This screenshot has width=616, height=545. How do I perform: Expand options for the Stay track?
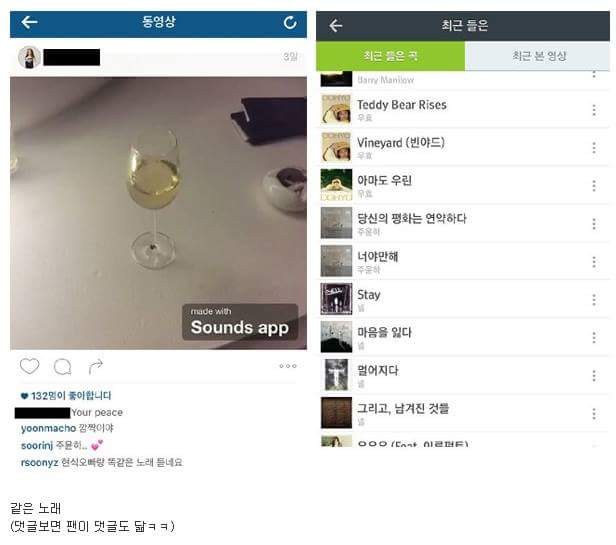(594, 300)
